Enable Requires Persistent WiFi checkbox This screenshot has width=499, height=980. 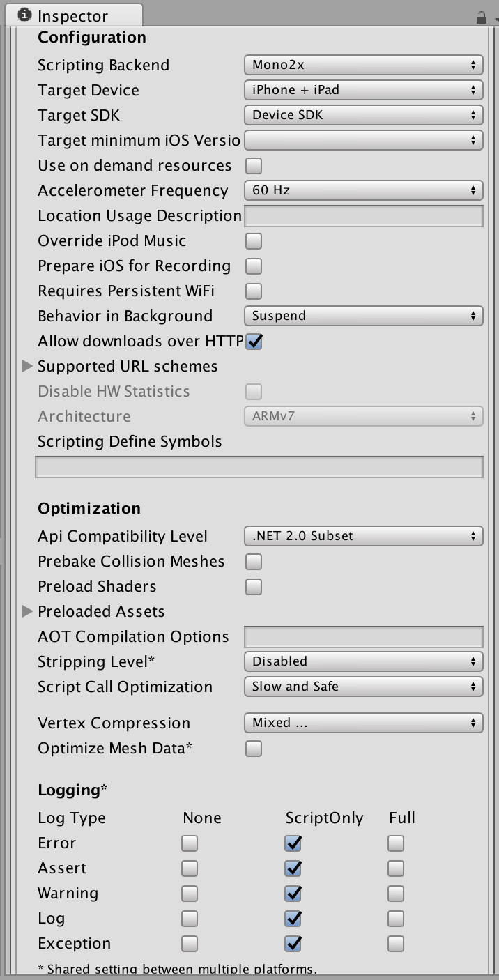click(254, 291)
